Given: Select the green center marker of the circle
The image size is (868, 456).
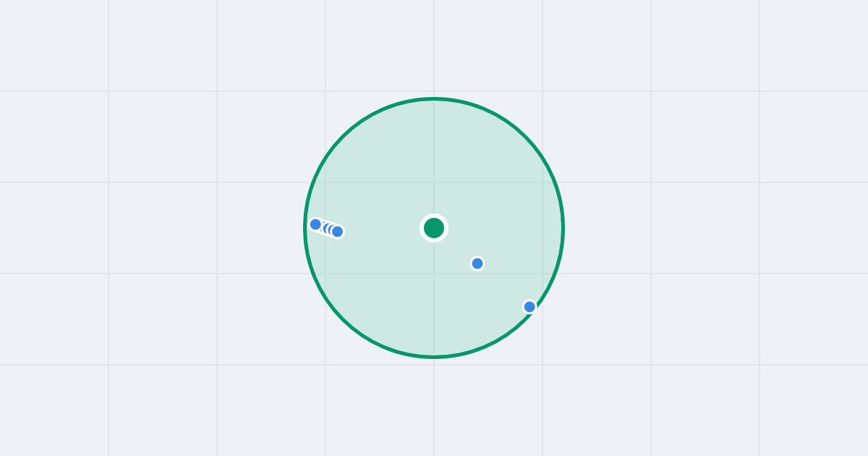Looking at the screenshot, I should pyautogui.click(x=434, y=228).
